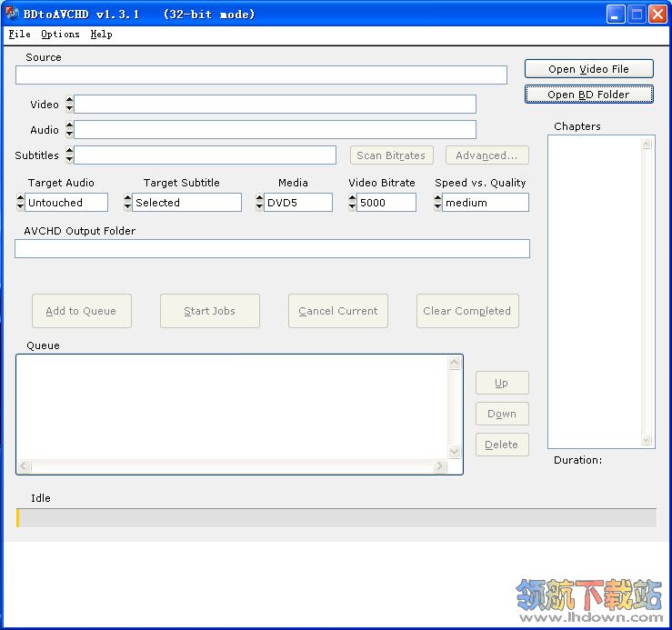Click Queue list scroll down arrow
The width and height of the screenshot is (672, 630).
455,452
